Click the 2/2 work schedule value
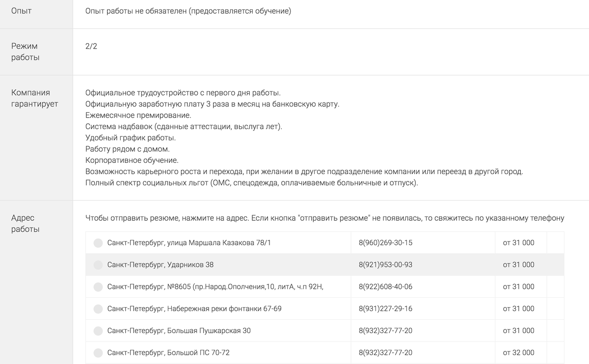 pyautogui.click(x=91, y=46)
